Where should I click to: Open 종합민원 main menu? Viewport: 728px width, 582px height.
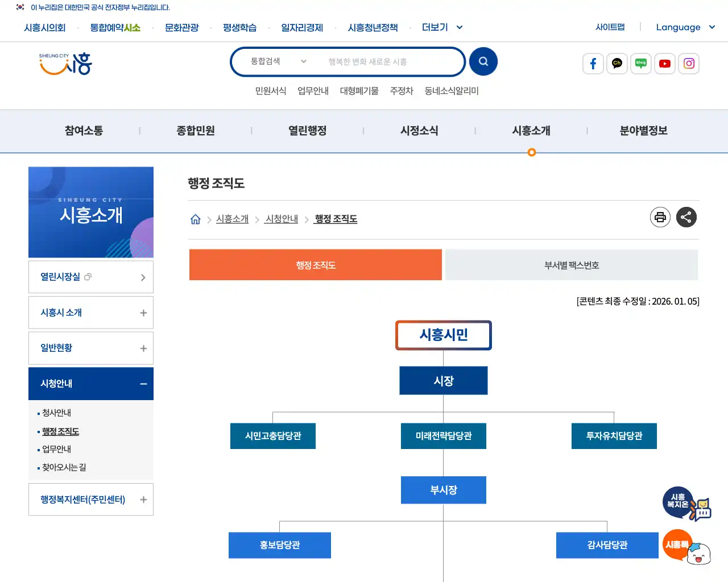pos(196,131)
